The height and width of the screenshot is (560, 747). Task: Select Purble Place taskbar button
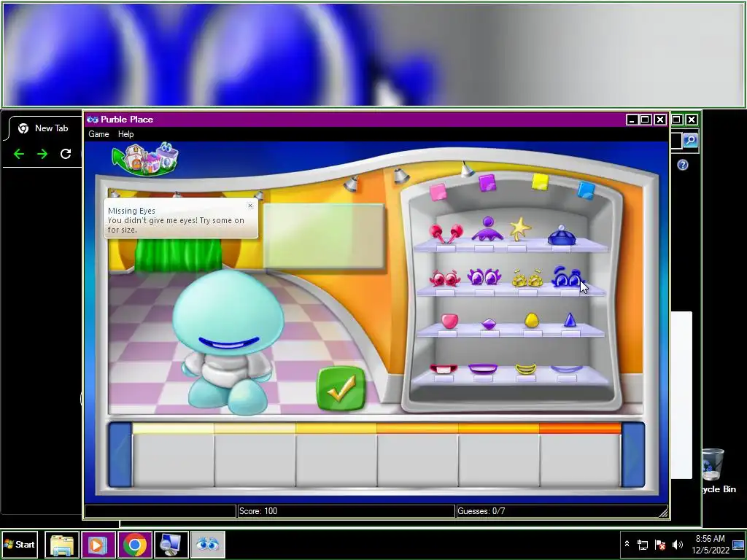pyautogui.click(x=208, y=545)
